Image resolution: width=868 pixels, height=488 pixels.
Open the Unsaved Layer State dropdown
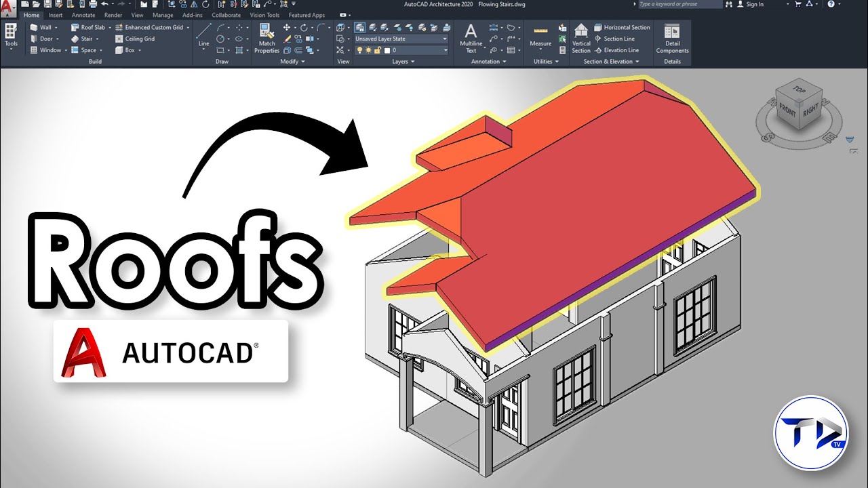[401, 39]
